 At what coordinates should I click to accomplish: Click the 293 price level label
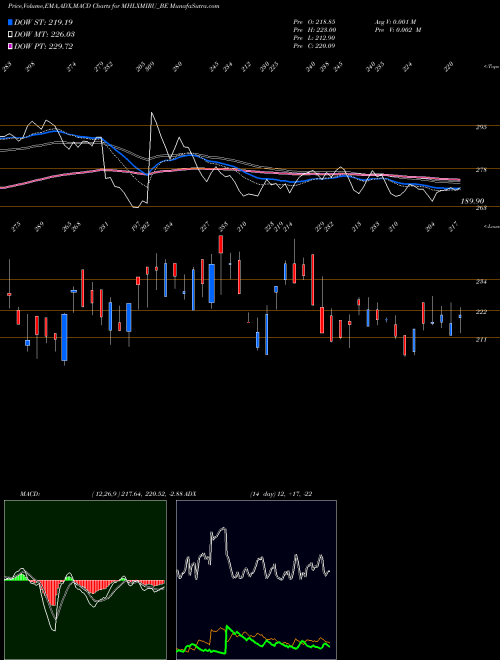481,127
